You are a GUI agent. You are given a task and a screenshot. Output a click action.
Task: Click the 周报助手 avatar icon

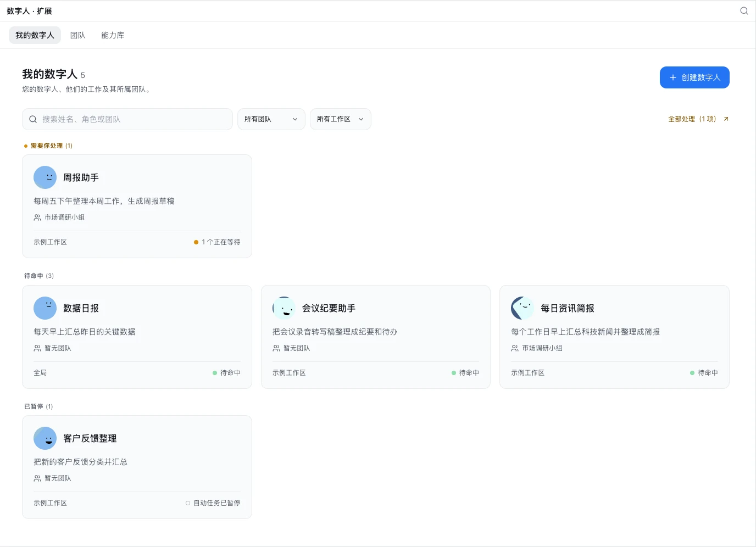pos(45,177)
